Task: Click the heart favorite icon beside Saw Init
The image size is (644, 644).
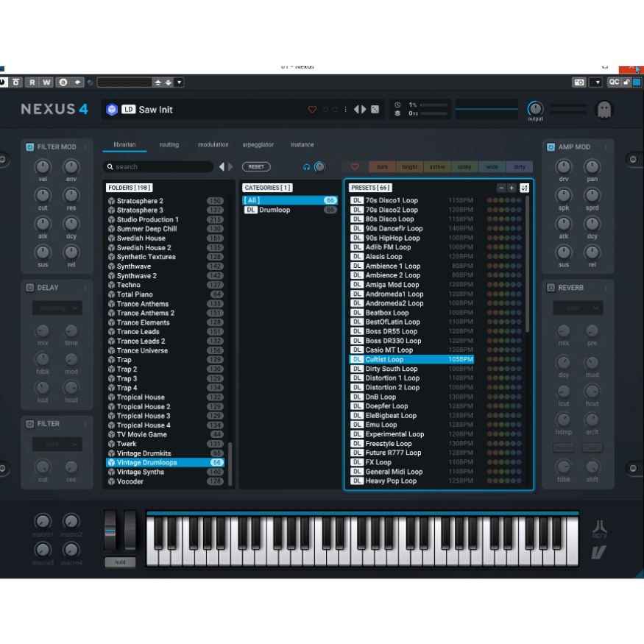Action: 312,110
